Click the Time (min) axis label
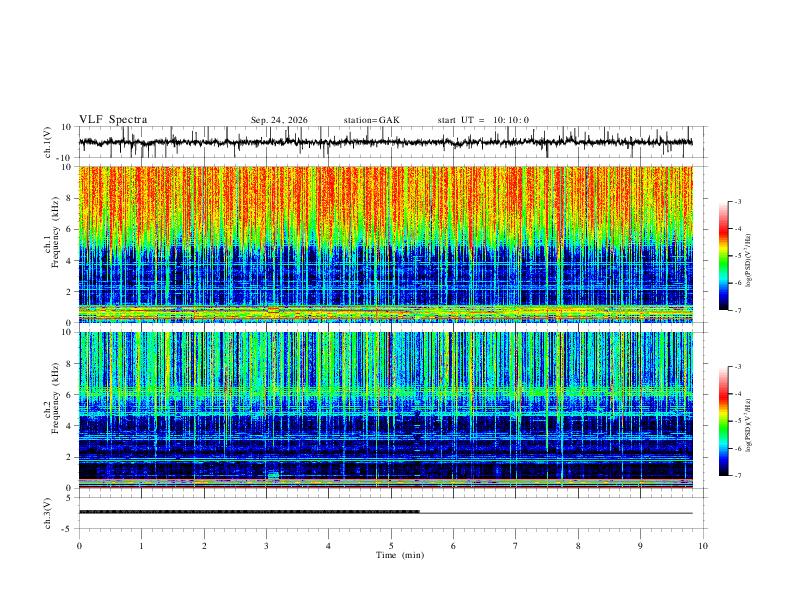The width and height of the screenshot is (792, 612). click(400, 555)
